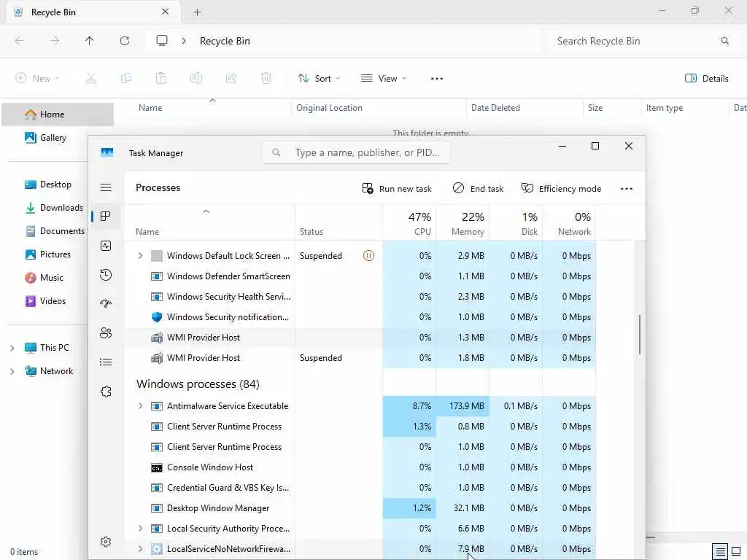
Task: Select the Processes page icon in Task Manager sidebar
Action: click(x=106, y=217)
